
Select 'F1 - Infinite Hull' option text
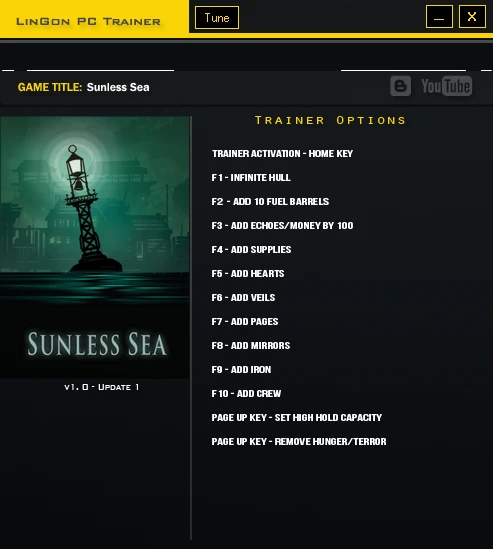(251, 178)
